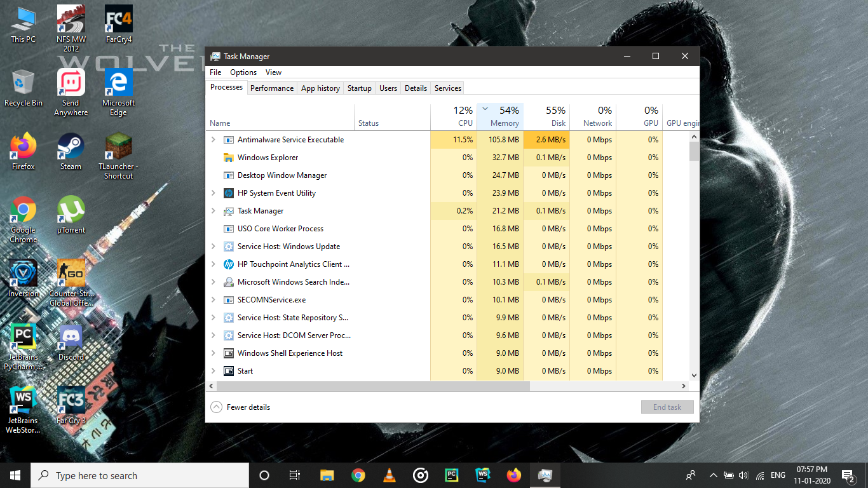Switch to the Details tab
Image resolution: width=868 pixels, height=488 pixels.
(416, 88)
